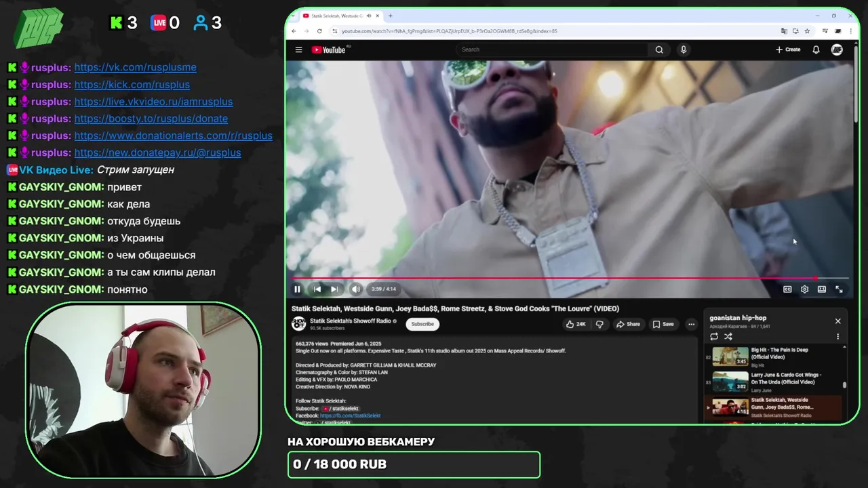Image resolution: width=868 pixels, height=488 pixels.
Task: Play Larry June & Cardo Got Wings
Action: click(x=773, y=382)
